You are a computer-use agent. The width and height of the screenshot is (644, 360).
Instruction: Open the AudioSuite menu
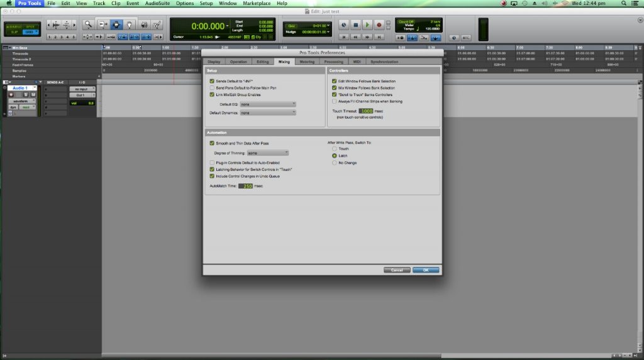pos(157,3)
